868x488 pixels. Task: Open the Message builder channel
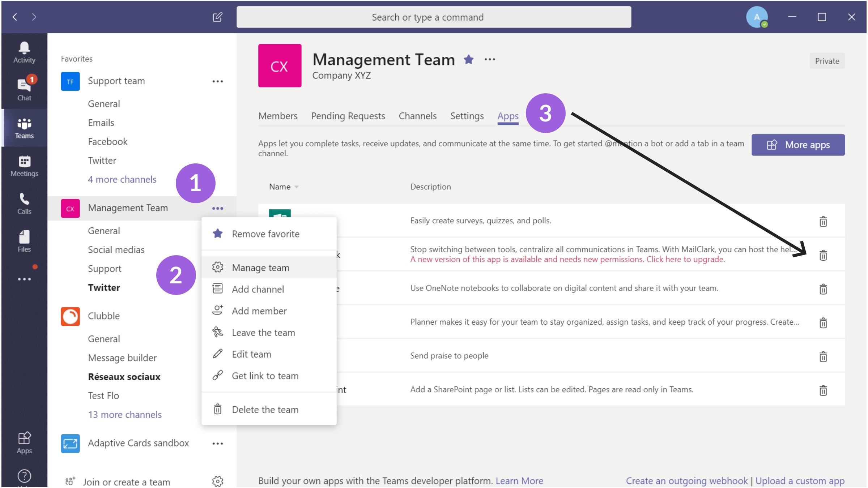point(122,358)
